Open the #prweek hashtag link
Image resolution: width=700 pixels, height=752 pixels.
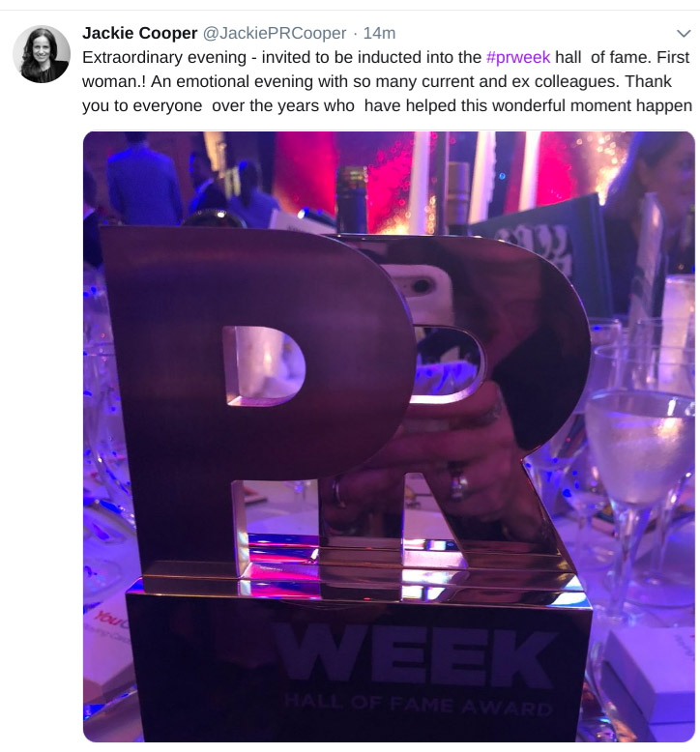tap(518, 57)
